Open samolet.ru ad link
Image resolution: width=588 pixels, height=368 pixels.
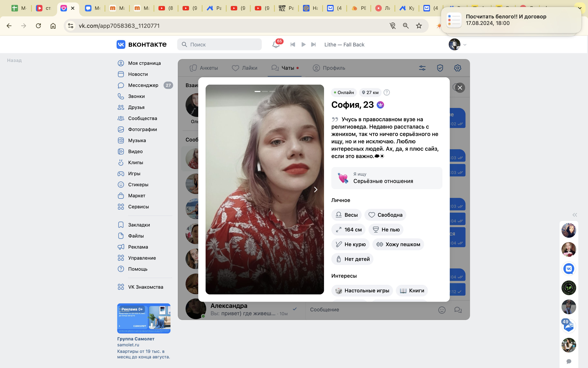coord(128,345)
